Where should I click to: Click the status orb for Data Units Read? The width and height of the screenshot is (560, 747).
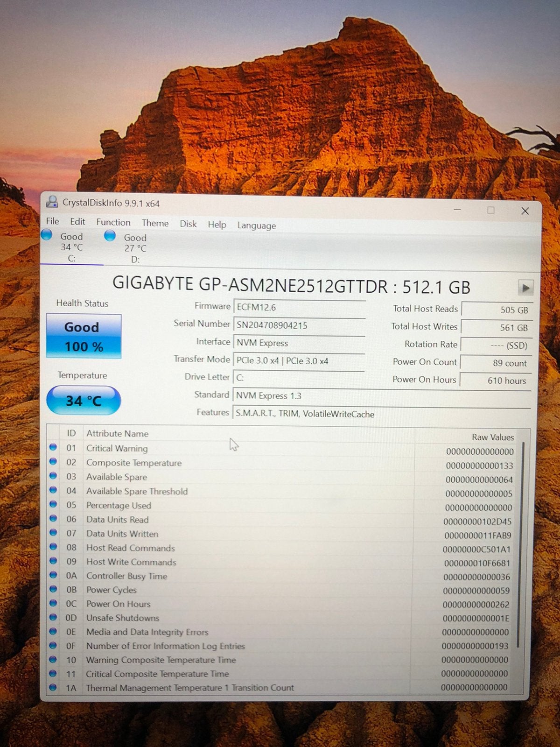tap(53, 518)
